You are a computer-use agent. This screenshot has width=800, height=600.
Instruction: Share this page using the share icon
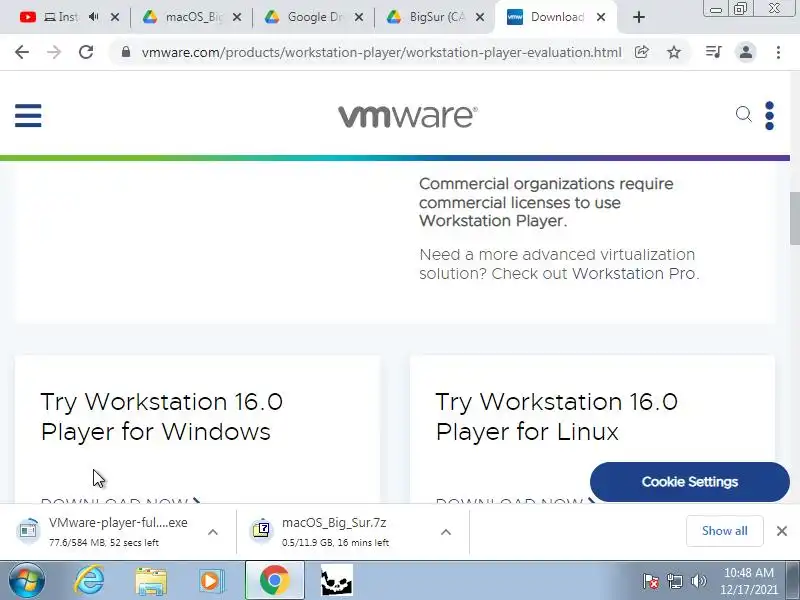click(x=642, y=52)
